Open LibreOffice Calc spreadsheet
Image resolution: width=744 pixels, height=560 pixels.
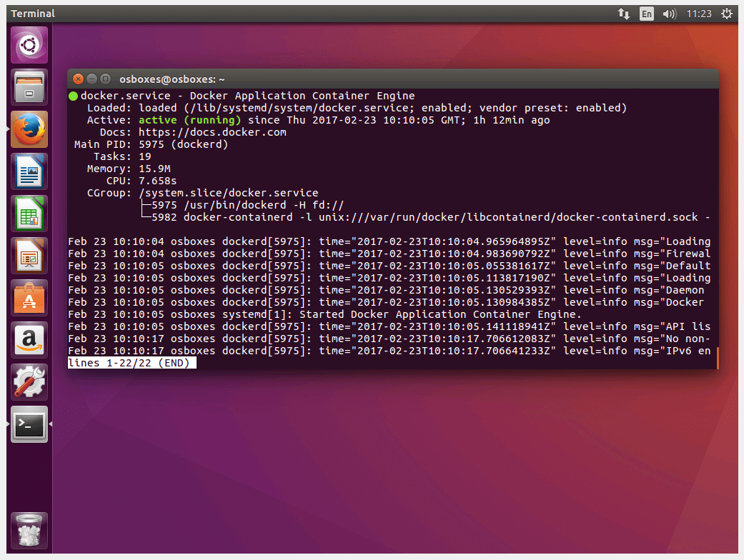pos(29,214)
